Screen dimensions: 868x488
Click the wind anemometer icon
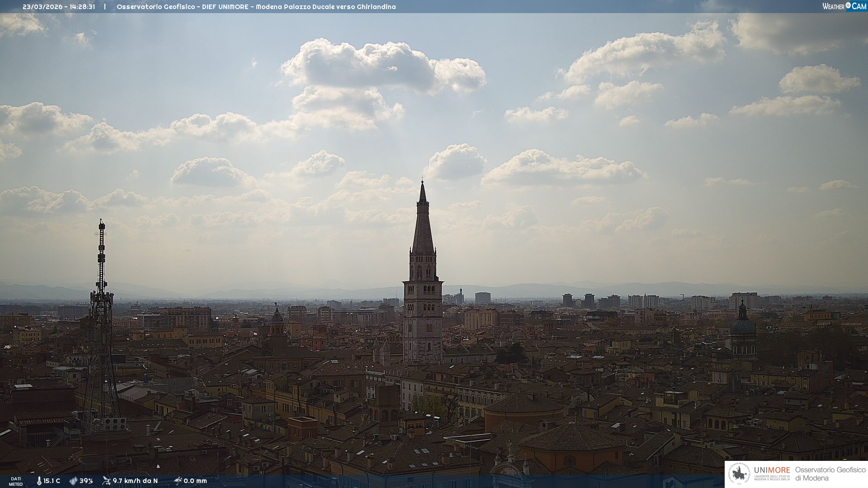[106, 481]
